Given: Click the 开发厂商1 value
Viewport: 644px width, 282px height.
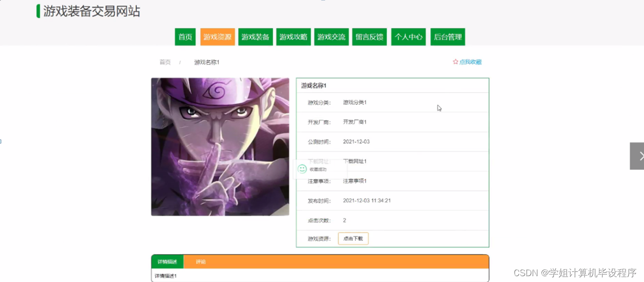Looking at the screenshot, I should (x=354, y=122).
